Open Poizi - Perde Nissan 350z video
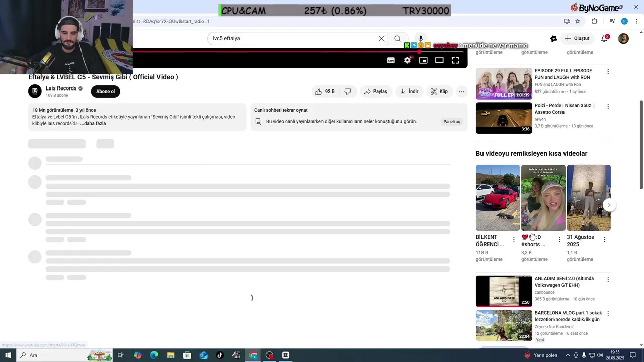644x362 pixels. coord(504,118)
